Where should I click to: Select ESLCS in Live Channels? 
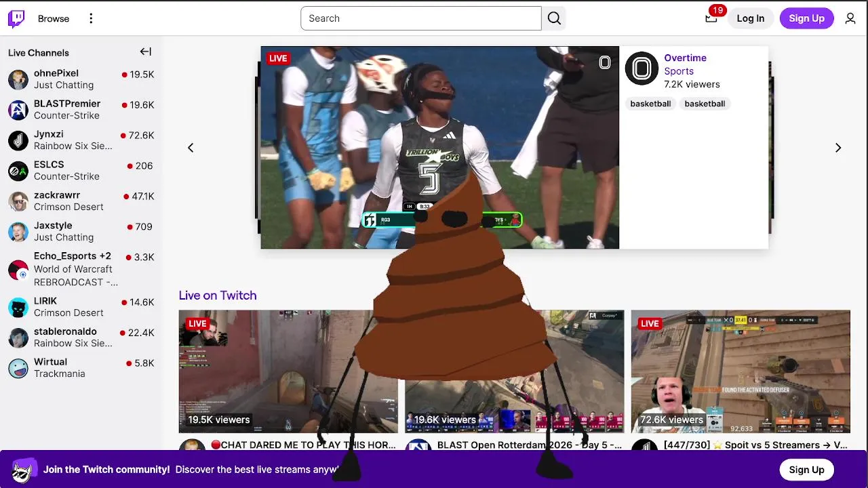tap(81, 171)
